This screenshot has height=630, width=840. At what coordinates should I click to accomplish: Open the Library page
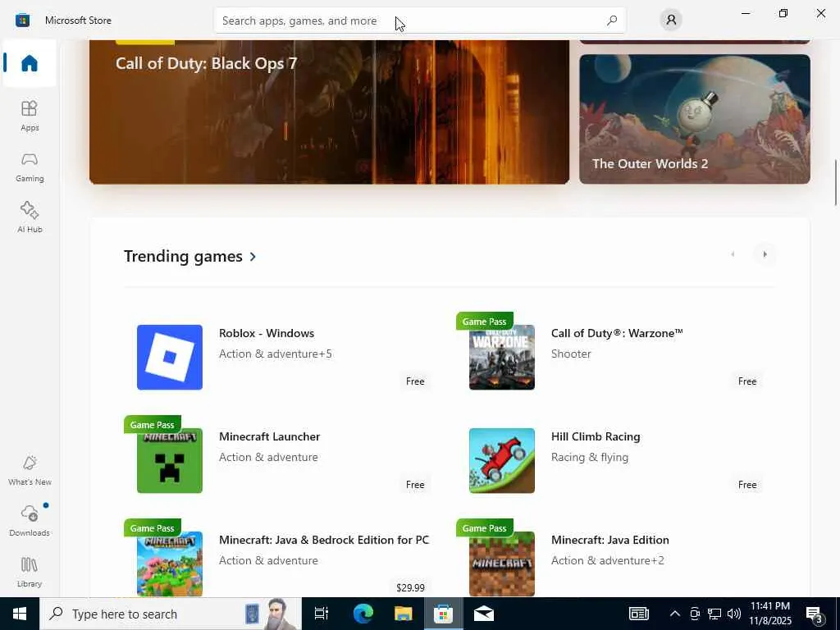click(30, 572)
